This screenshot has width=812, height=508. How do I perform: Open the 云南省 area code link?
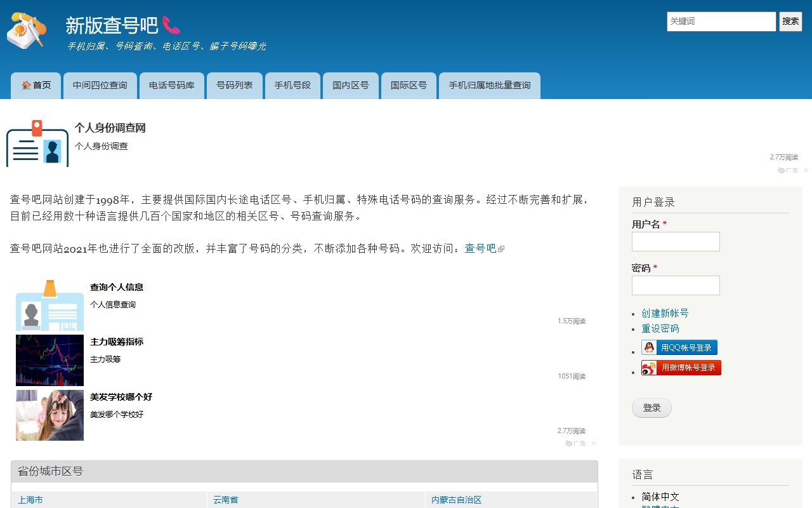click(226, 500)
